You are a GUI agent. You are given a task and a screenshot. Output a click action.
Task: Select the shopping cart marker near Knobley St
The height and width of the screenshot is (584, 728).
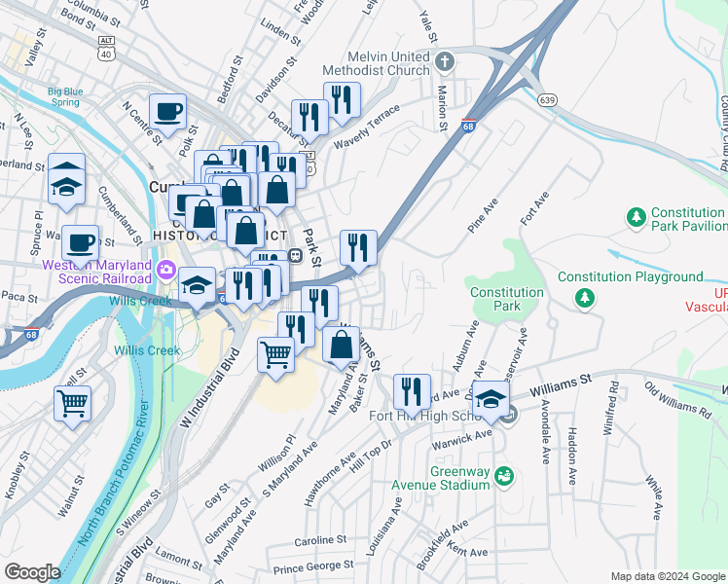point(72,407)
